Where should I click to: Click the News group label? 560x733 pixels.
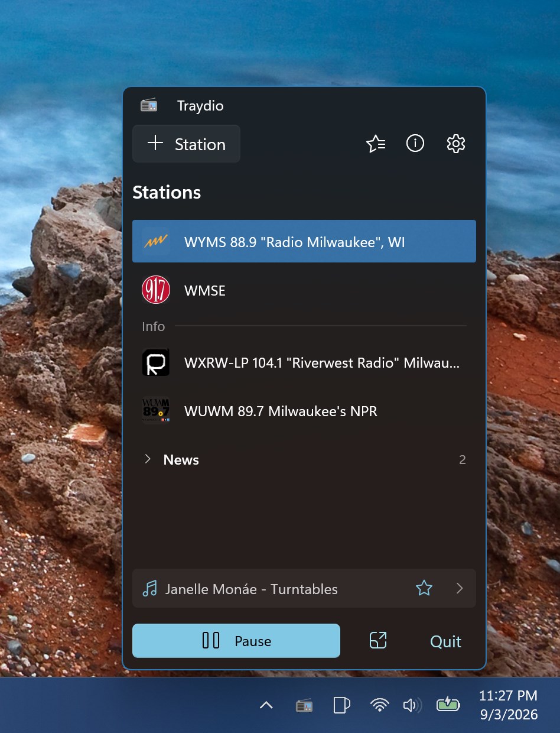[181, 460]
